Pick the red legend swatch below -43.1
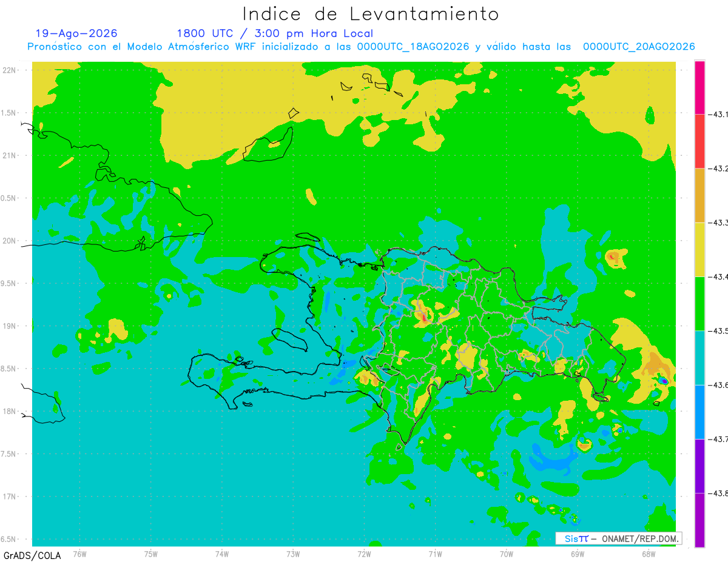The image size is (728, 562). (699, 141)
